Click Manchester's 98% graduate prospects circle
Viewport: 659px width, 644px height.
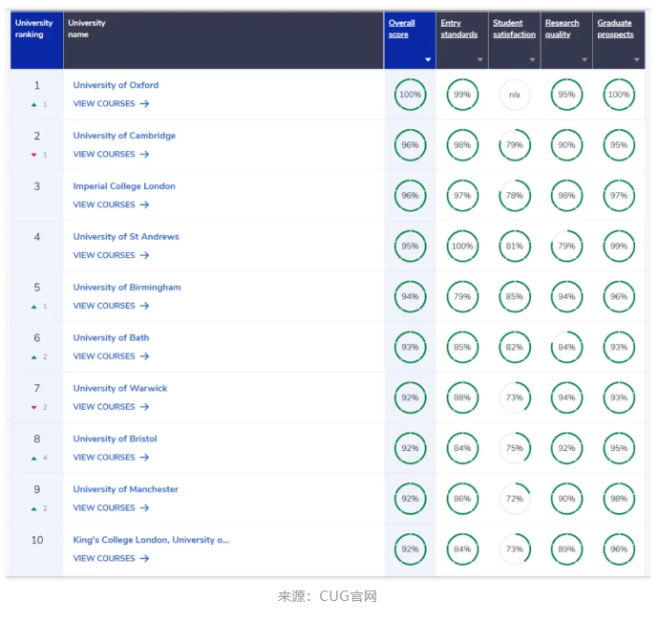pyautogui.click(x=619, y=499)
